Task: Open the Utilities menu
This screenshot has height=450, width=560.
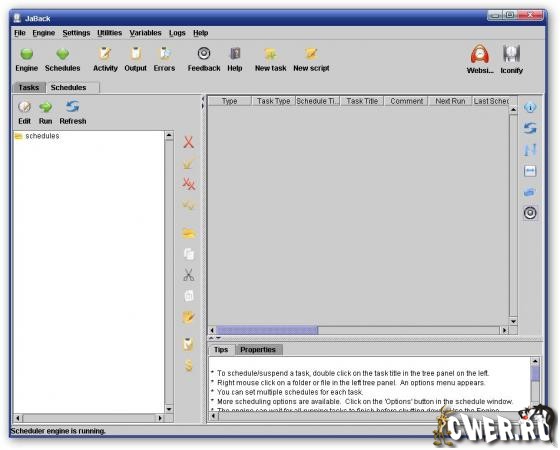Action: click(x=109, y=33)
